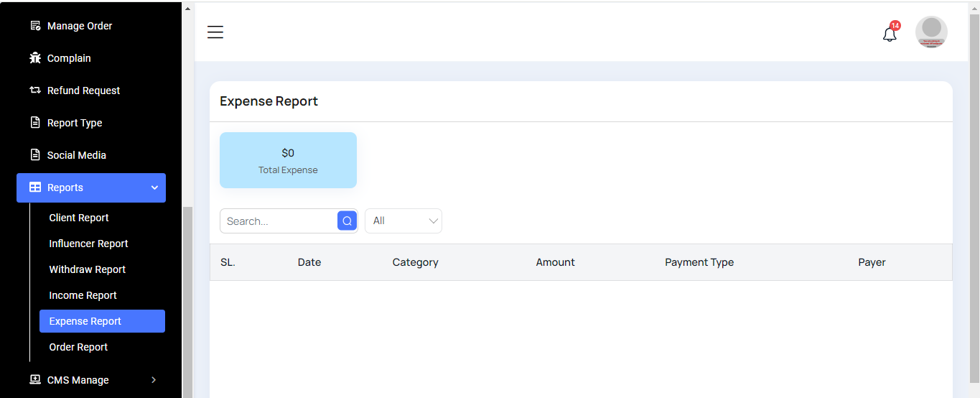The image size is (980, 398).
Task: Open the Income Report link
Action: point(83,295)
